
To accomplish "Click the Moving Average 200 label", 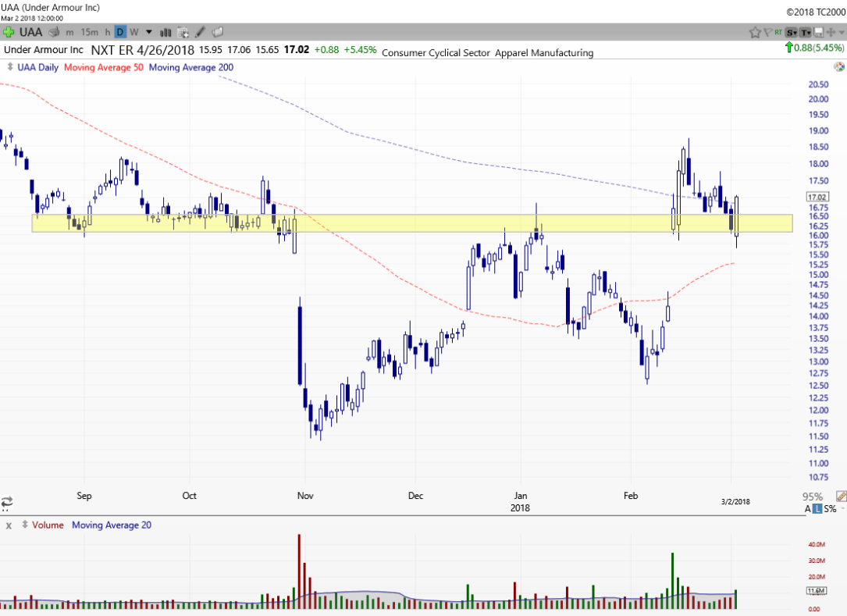I will [x=190, y=67].
